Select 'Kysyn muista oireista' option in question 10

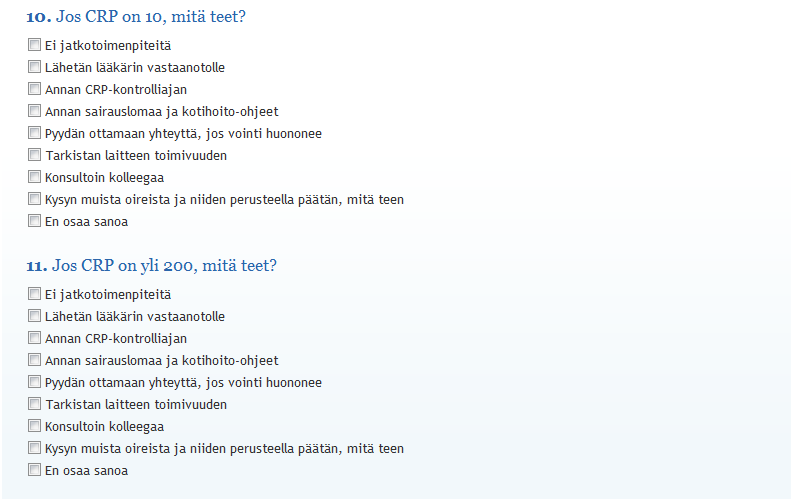(34, 198)
